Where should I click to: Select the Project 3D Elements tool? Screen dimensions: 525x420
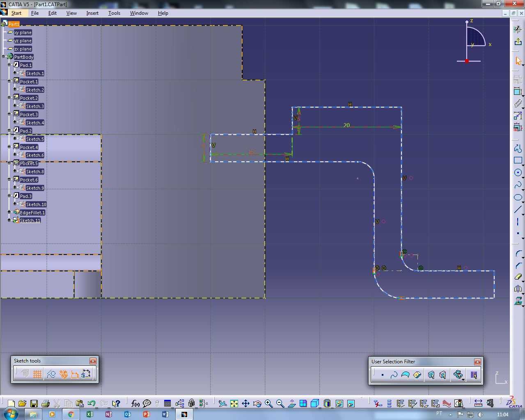click(x=518, y=301)
